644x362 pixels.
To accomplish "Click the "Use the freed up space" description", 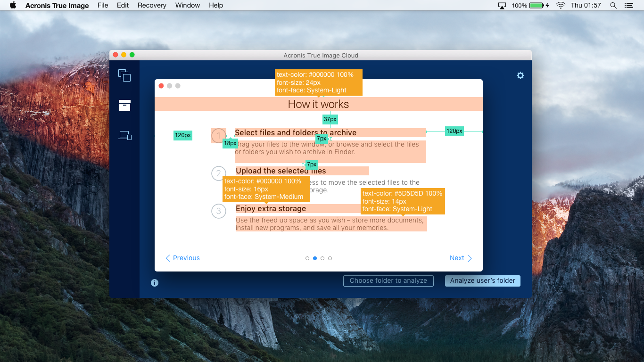I will pyautogui.click(x=330, y=224).
